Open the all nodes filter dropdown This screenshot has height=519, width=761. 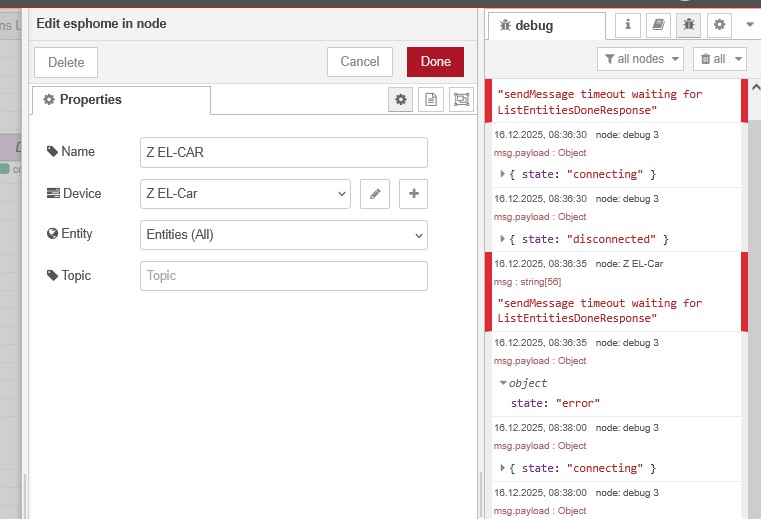click(x=640, y=59)
